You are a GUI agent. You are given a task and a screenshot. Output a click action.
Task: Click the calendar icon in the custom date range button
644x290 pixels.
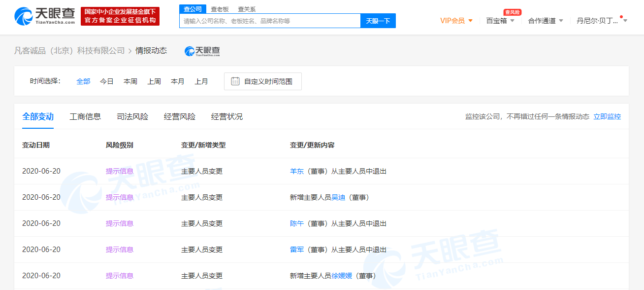click(235, 81)
